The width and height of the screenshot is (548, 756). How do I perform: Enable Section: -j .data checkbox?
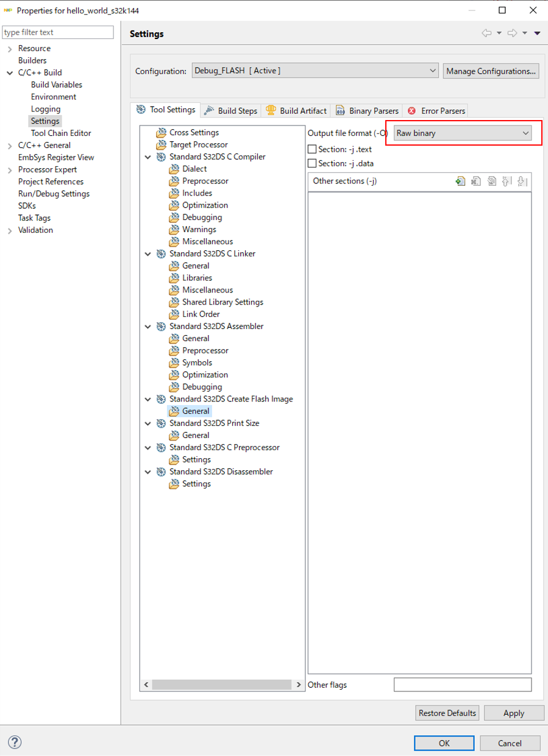pos(312,163)
